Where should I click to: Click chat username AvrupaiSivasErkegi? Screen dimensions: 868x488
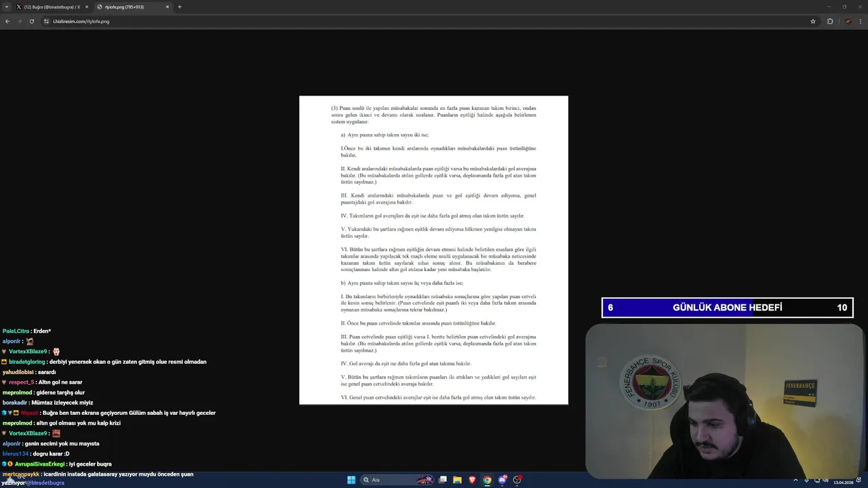[x=39, y=464]
